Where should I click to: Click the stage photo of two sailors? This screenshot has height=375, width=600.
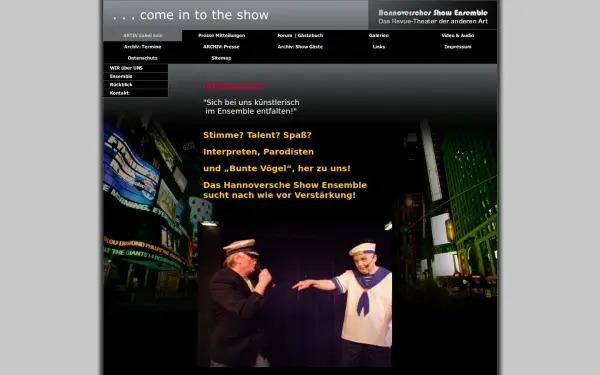click(295, 294)
